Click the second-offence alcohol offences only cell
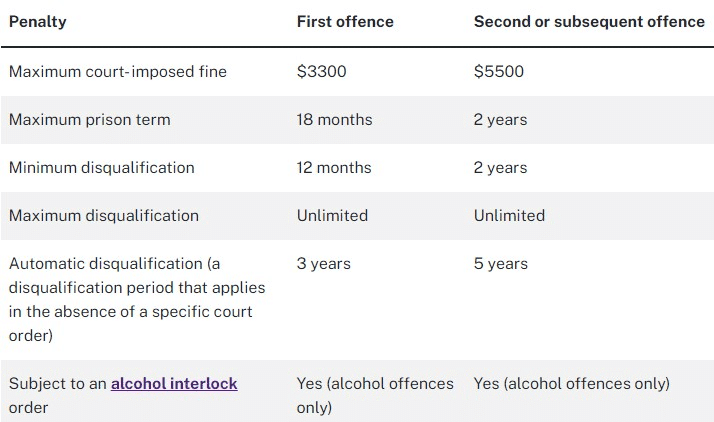 pos(572,384)
